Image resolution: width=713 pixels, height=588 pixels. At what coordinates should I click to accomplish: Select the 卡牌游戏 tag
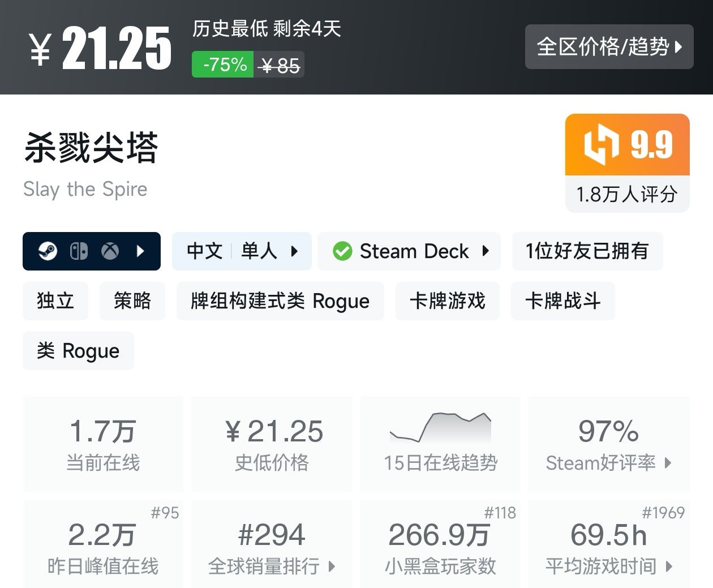(447, 301)
